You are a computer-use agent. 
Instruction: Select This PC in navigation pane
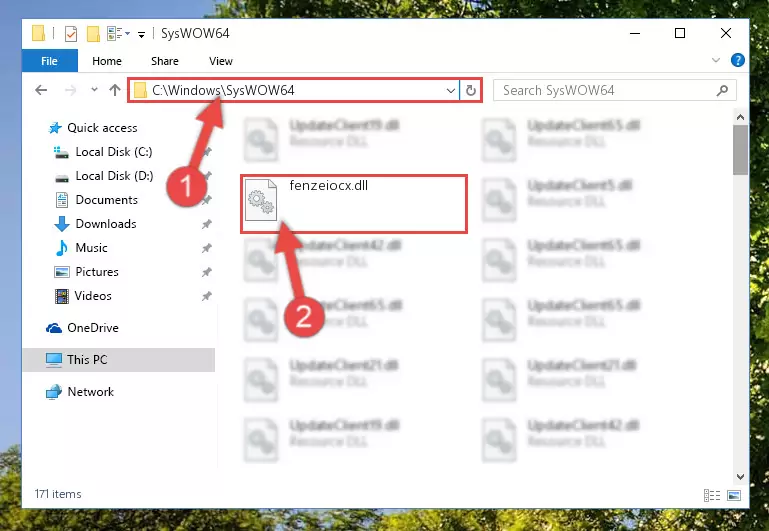click(x=119, y=360)
